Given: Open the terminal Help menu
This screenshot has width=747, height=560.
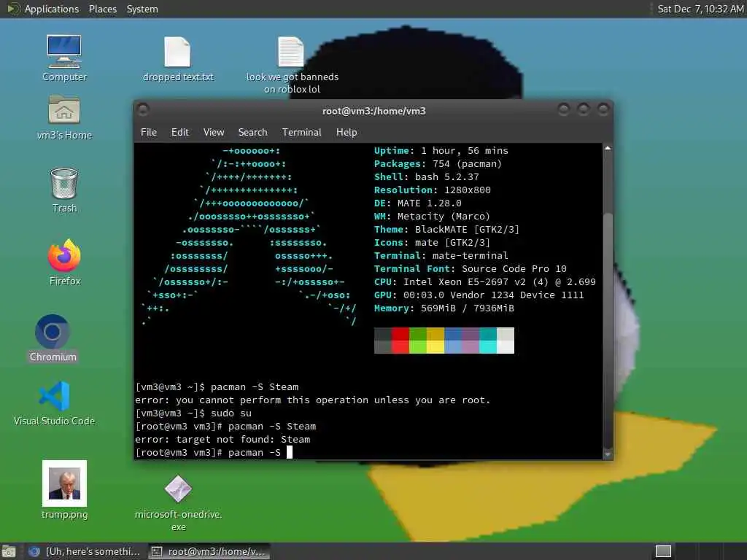Looking at the screenshot, I should point(347,133).
